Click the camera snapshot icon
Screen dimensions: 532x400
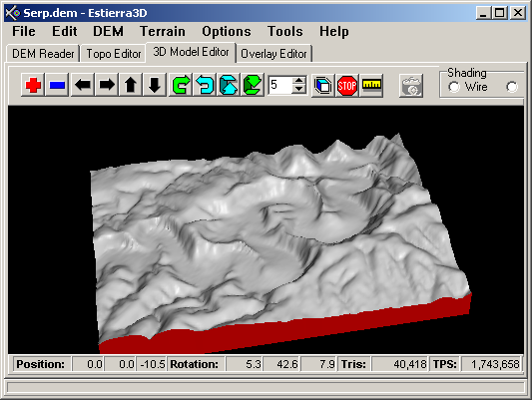pyautogui.click(x=411, y=85)
